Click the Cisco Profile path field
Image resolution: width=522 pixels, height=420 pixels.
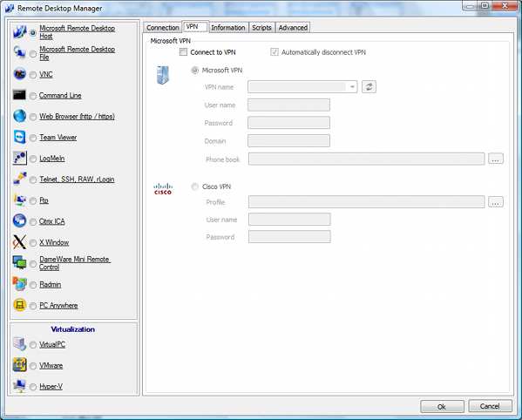click(367, 201)
